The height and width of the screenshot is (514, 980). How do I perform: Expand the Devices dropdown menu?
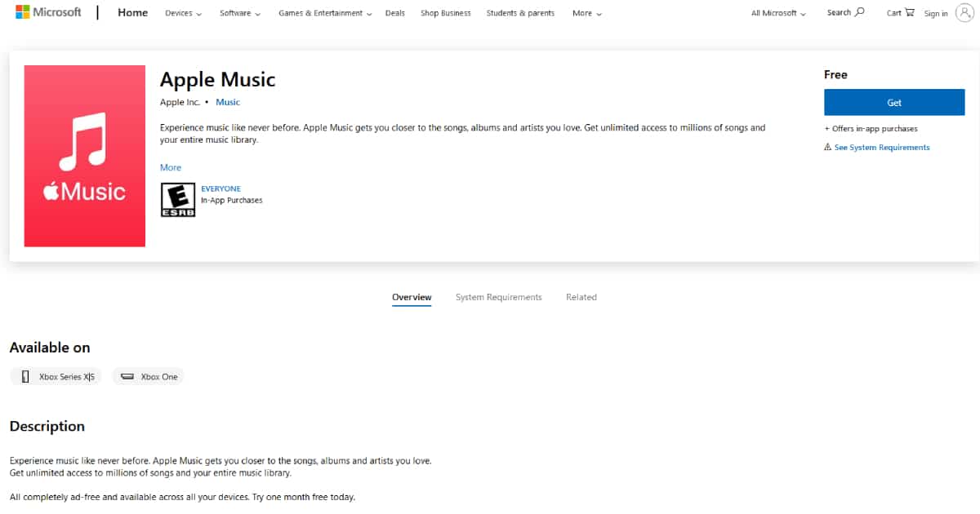pyautogui.click(x=184, y=13)
